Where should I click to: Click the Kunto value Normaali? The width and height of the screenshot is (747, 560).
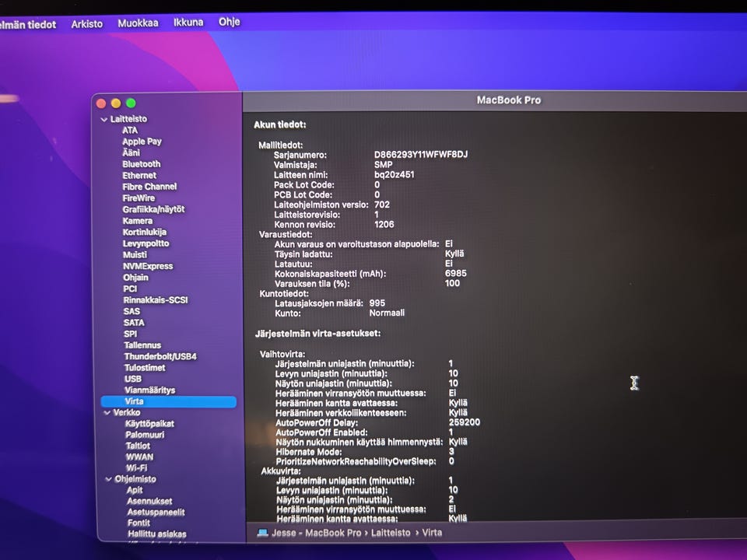click(387, 313)
